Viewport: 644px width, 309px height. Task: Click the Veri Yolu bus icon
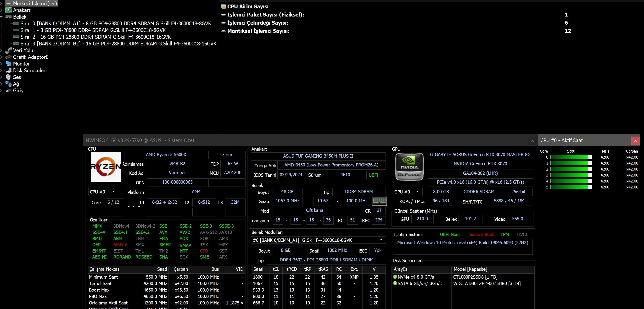tap(9, 50)
